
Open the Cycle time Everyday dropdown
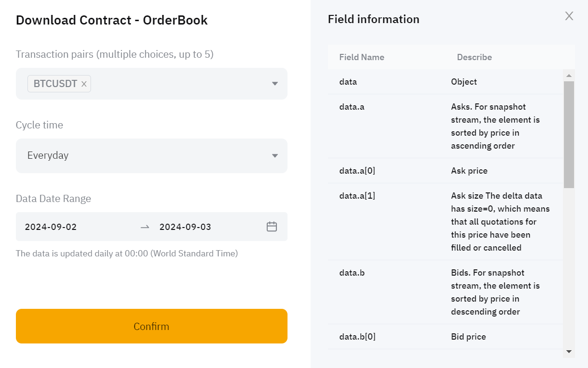(x=152, y=155)
